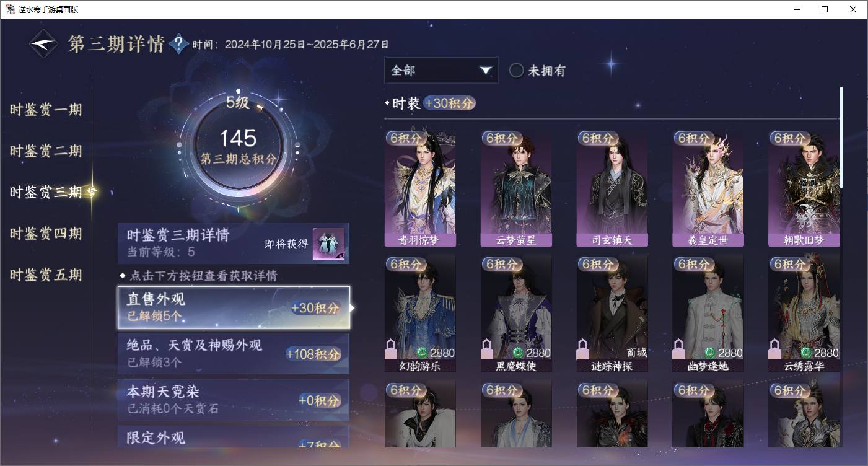The width and height of the screenshot is (868, 466).
Task: Click the jade currency icon on 云绣露华
Action: point(806,353)
